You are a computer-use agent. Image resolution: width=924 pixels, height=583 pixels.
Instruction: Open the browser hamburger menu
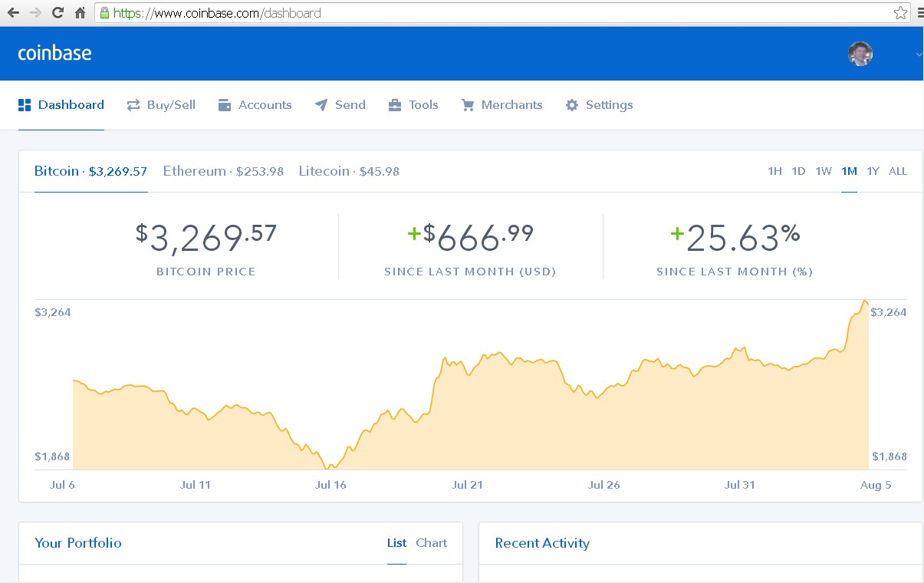920,13
